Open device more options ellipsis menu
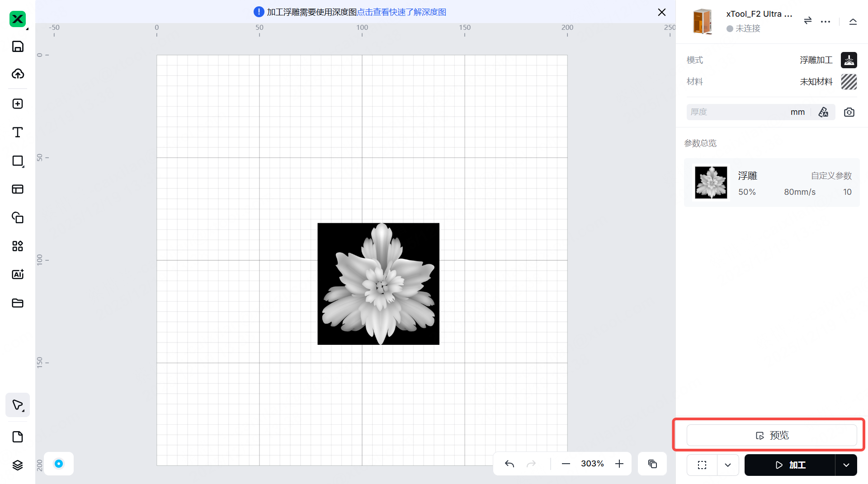This screenshot has width=868, height=484. click(x=826, y=21)
